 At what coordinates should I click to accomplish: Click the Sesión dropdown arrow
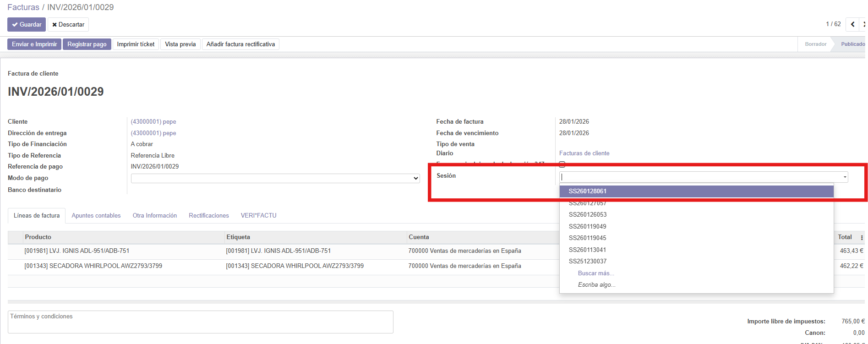tap(845, 177)
